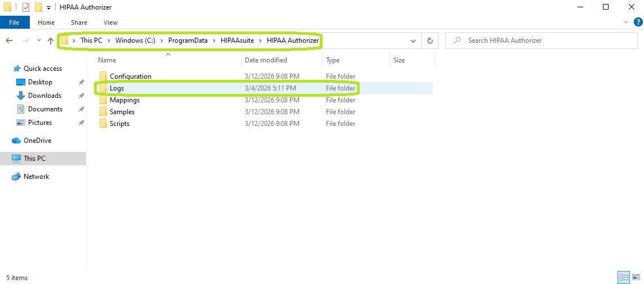Viewport: 644px width, 284px height.
Task: Switch to the Share ribbon tab
Action: pyautogui.click(x=79, y=22)
